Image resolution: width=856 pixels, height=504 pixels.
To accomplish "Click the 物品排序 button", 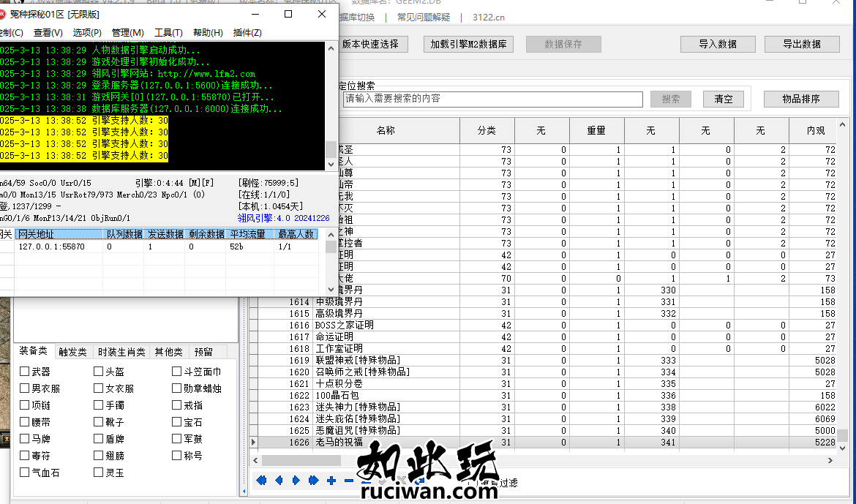I will click(800, 99).
